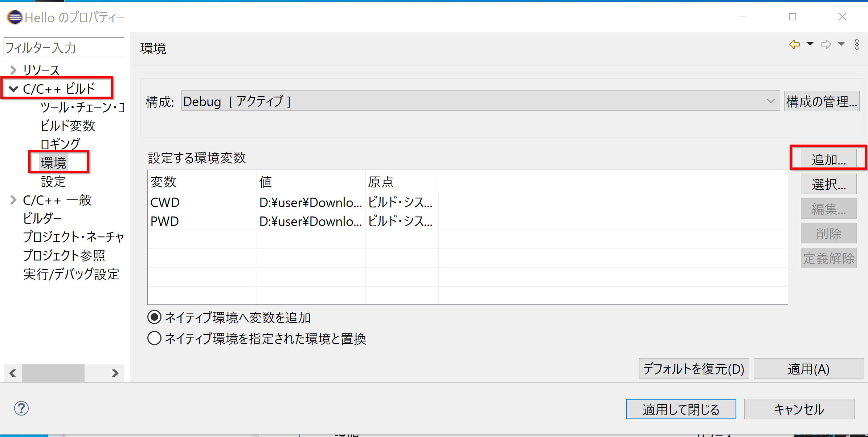Select the ロギング tree item
The height and width of the screenshot is (437, 868).
(60, 144)
